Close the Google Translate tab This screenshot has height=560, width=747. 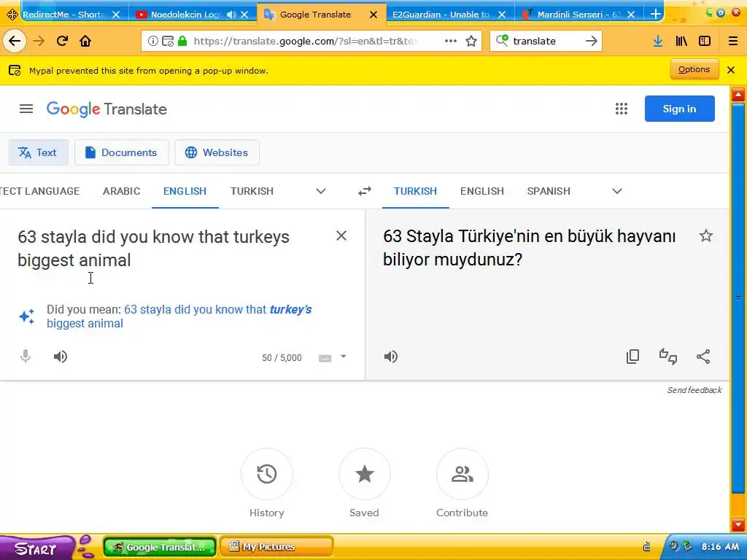pos(373,15)
